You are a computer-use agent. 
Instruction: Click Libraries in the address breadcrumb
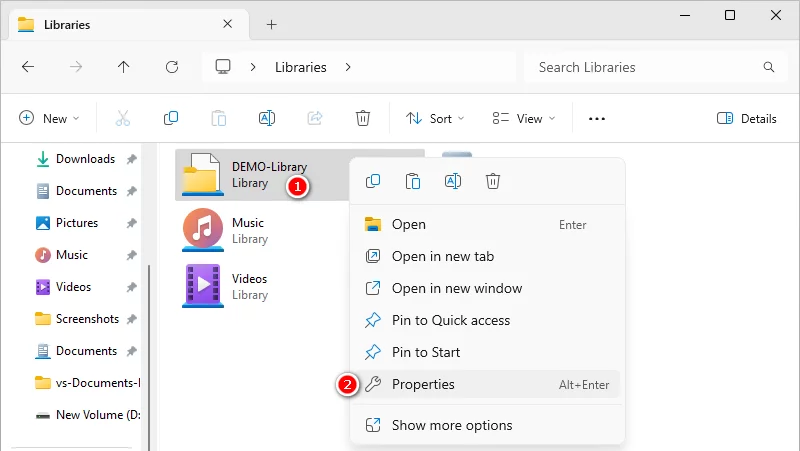pos(301,67)
